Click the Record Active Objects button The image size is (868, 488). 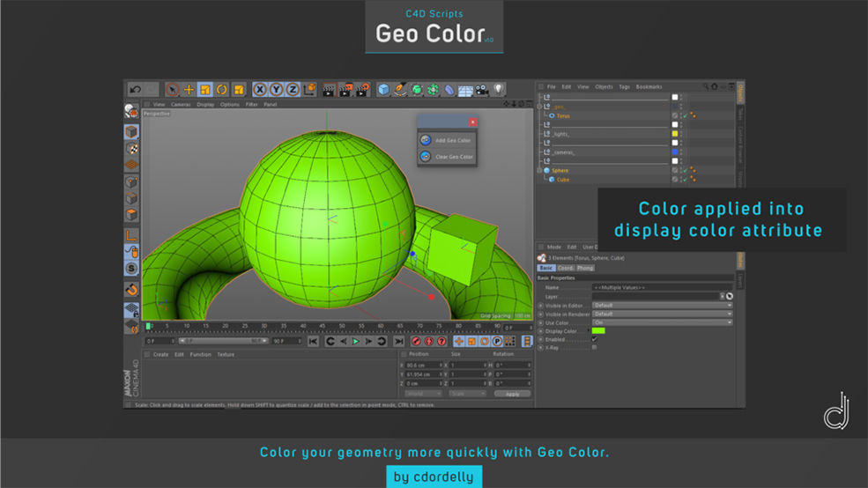[x=416, y=342]
